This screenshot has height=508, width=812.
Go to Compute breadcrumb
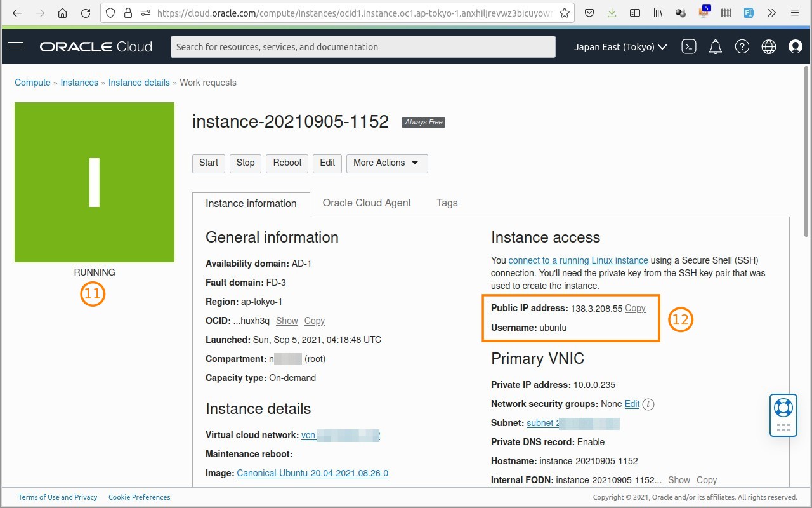point(32,83)
